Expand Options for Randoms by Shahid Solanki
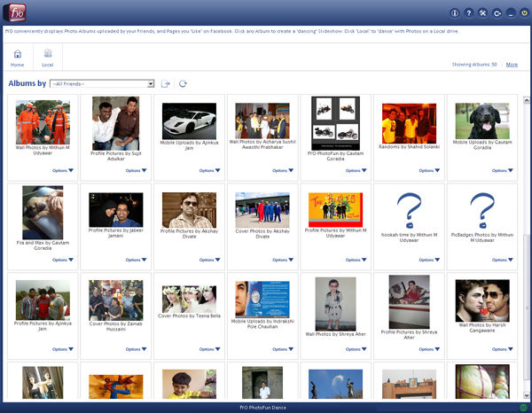Screen dimensions: 532x413 429,170
